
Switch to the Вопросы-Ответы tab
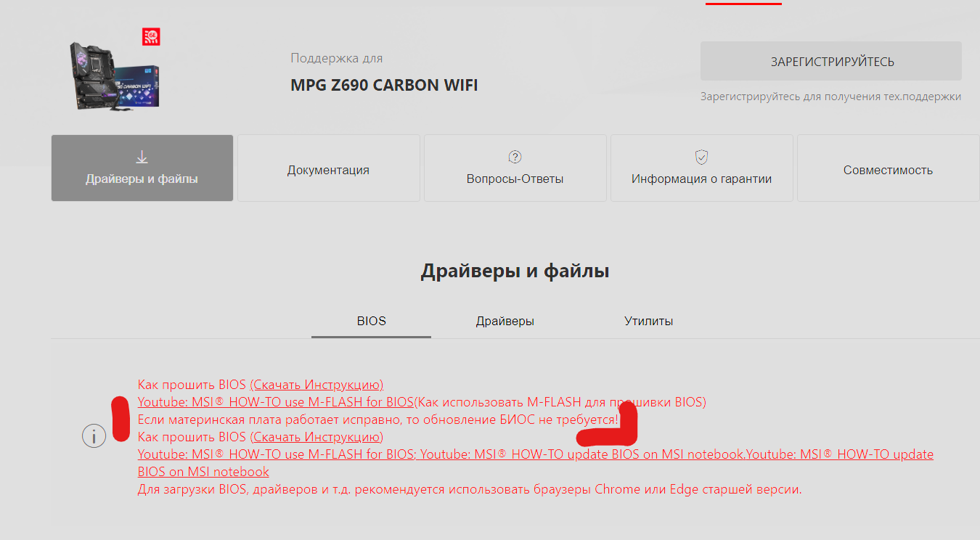pos(515,168)
